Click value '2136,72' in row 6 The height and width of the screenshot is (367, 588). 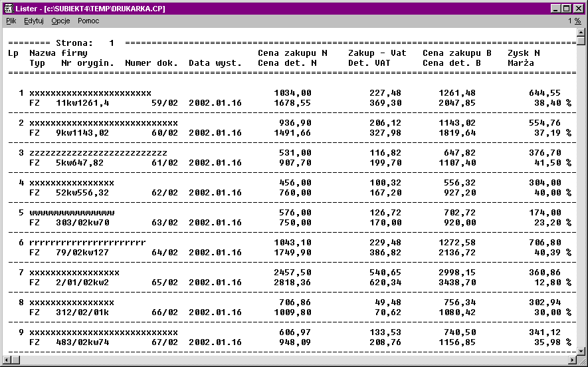(457, 253)
